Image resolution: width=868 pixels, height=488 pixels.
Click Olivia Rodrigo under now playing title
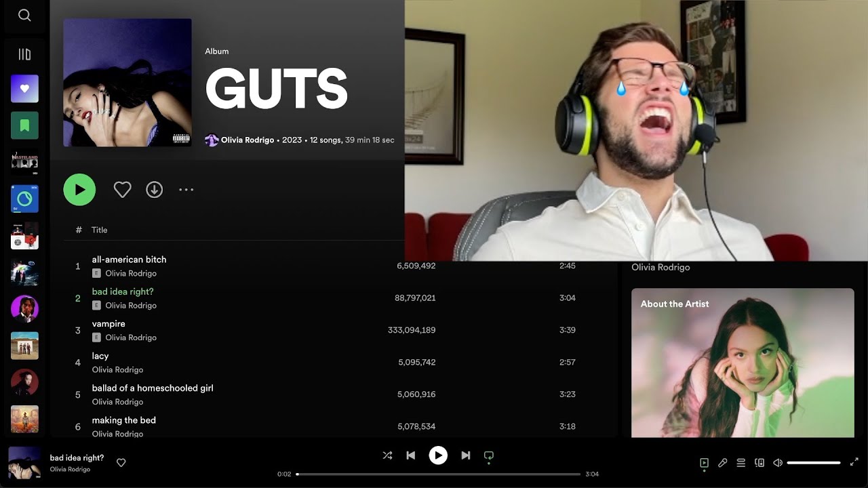[70, 469]
